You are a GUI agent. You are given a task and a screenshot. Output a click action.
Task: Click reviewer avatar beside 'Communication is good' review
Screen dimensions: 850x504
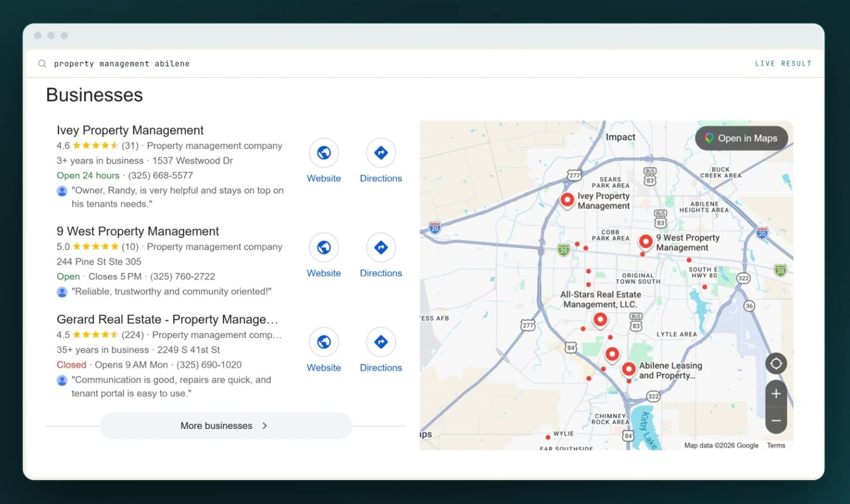click(62, 380)
